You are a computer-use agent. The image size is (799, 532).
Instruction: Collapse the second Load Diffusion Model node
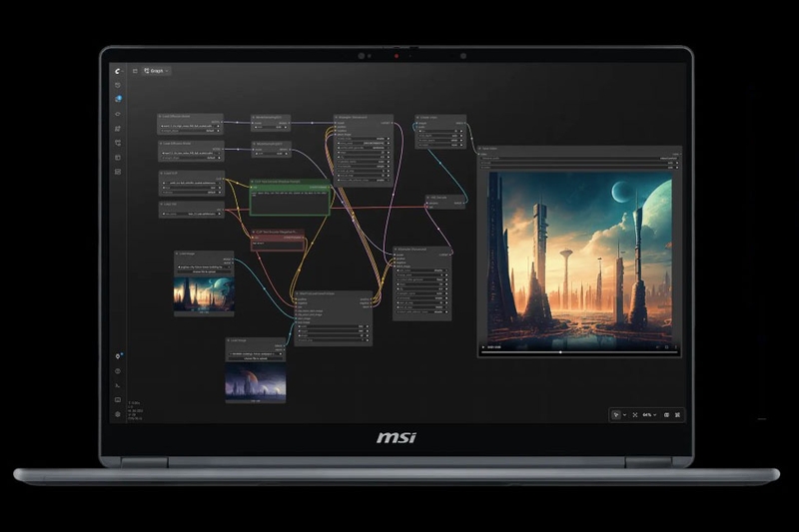pyautogui.click(x=161, y=144)
